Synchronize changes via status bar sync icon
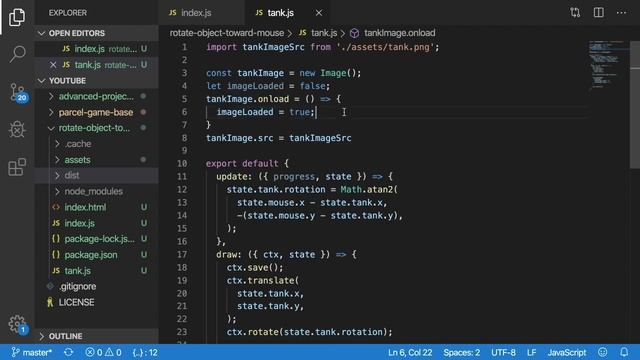This screenshot has height=360, width=640. 69,352
